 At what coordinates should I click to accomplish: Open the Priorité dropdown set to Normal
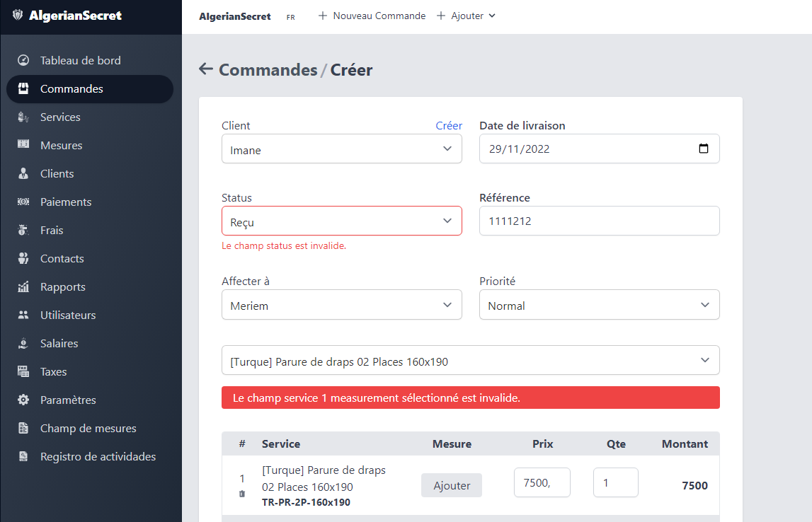pyautogui.click(x=599, y=305)
